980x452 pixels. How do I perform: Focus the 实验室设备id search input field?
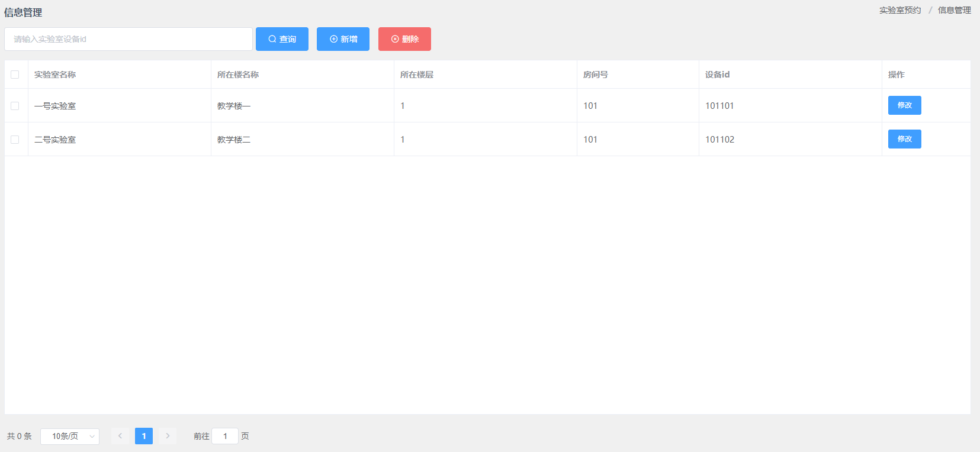pyautogui.click(x=128, y=39)
